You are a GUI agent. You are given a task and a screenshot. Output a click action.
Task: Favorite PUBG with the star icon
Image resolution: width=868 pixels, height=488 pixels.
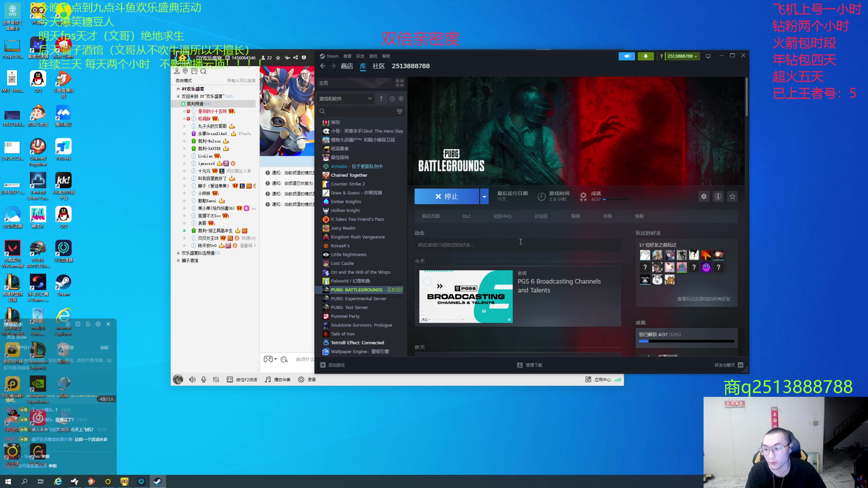(732, 197)
